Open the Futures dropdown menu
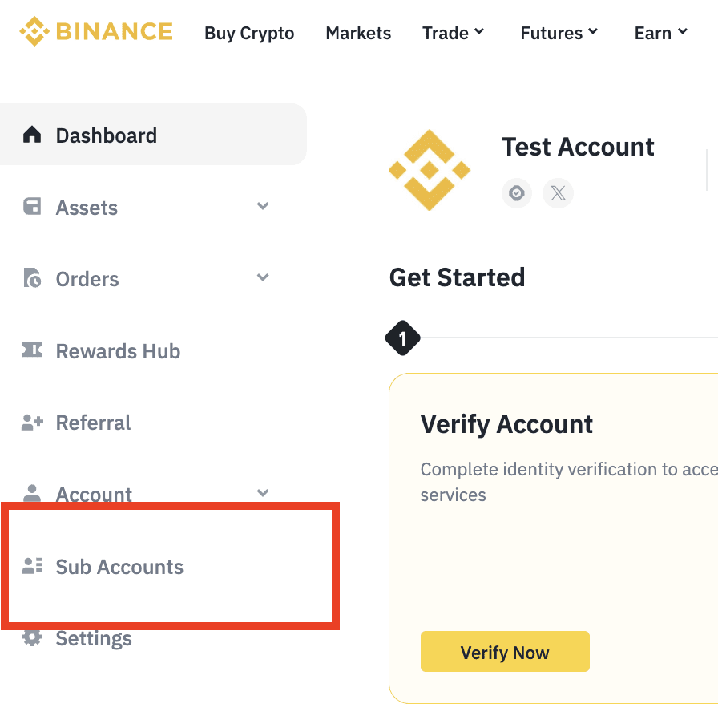 (x=559, y=33)
